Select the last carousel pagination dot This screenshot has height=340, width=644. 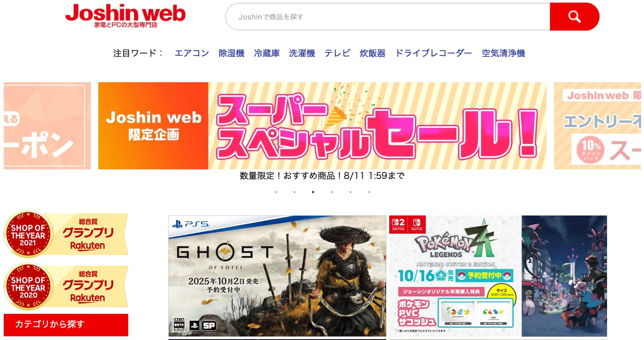[x=369, y=192]
